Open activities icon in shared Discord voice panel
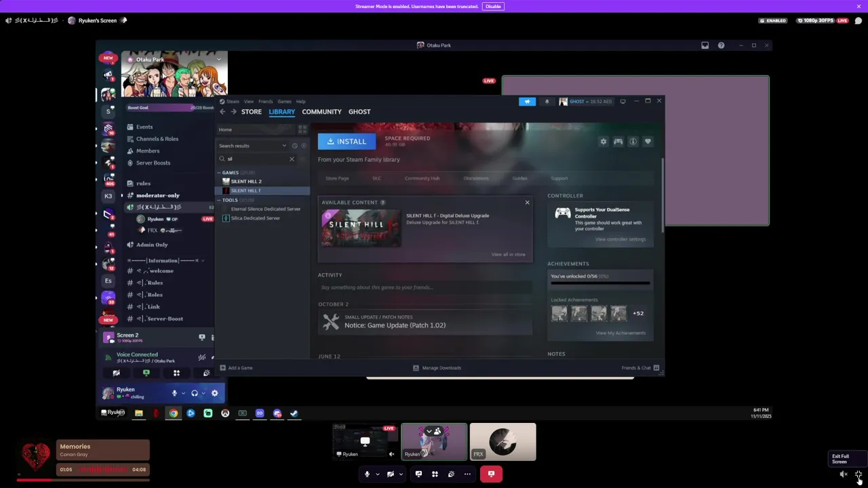 [x=176, y=373]
